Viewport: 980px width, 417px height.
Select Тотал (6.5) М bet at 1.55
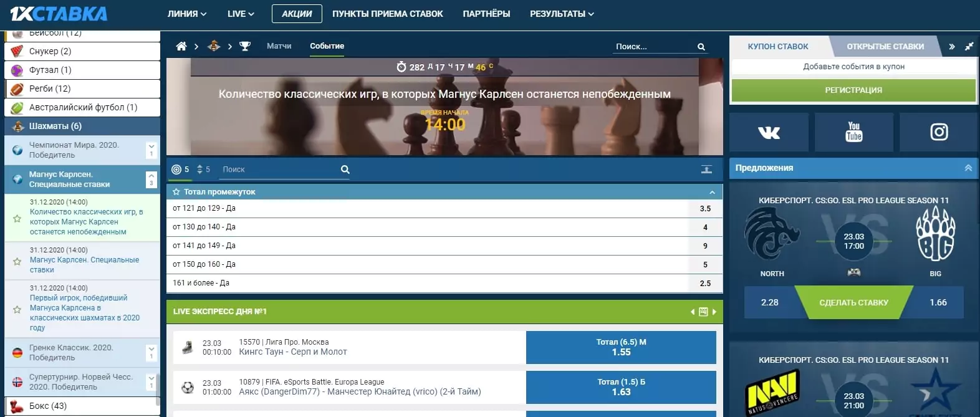coord(621,347)
